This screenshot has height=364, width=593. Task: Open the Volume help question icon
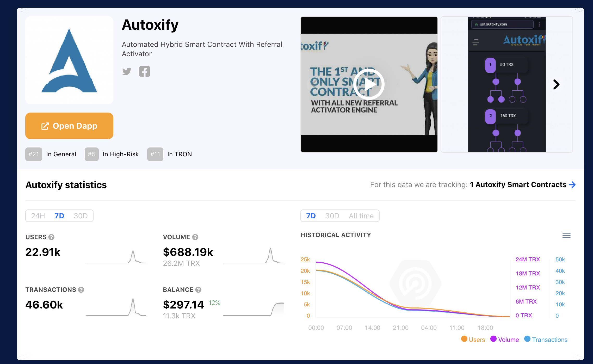pyautogui.click(x=195, y=237)
